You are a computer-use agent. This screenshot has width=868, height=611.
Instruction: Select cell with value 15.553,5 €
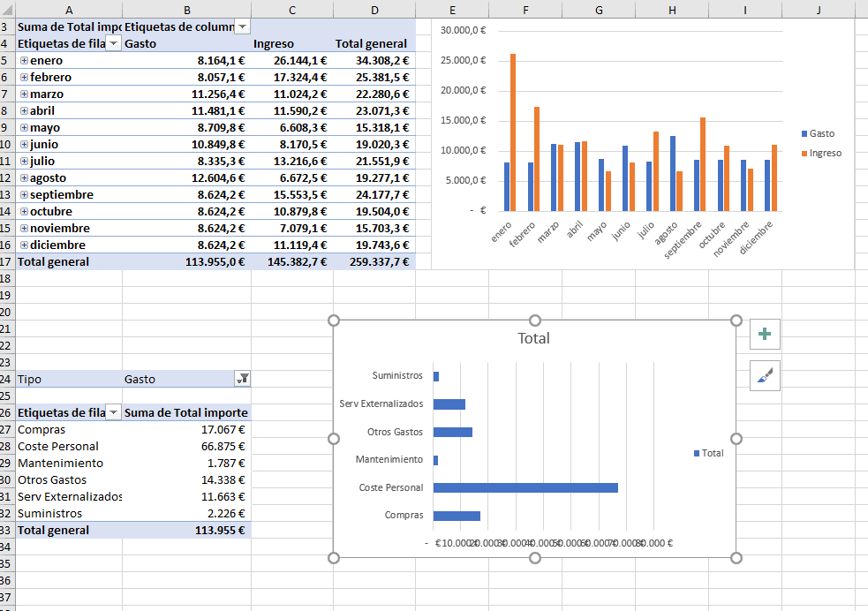pyautogui.click(x=292, y=194)
